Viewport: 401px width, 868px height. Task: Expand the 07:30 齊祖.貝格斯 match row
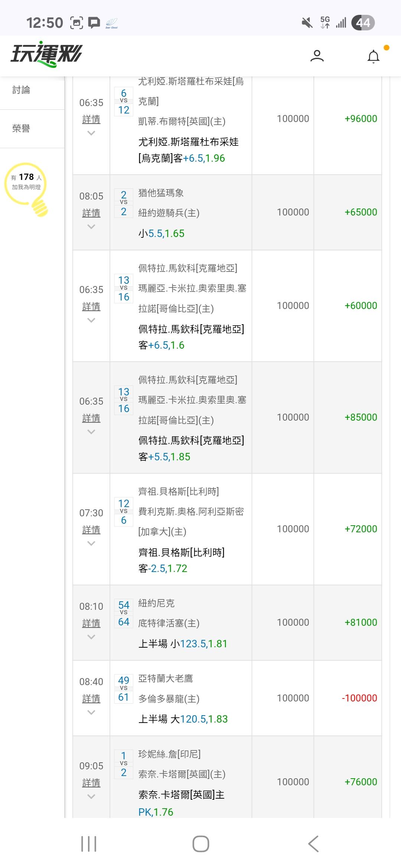(x=91, y=543)
